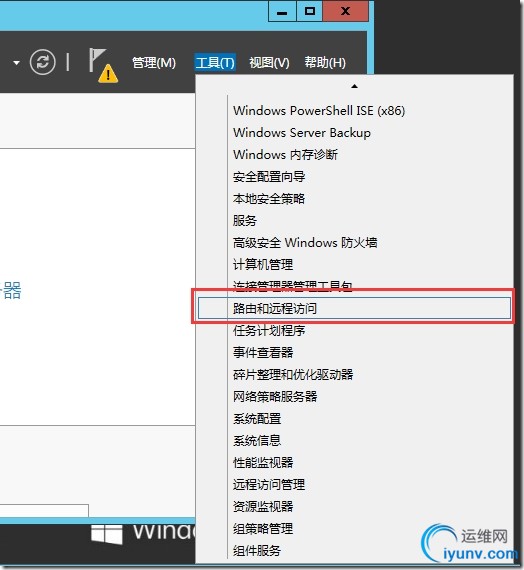Image resolution: width=524 pixels, height=570 pixels.
Task: Close the Server Manager window
Action: point(345,11)
